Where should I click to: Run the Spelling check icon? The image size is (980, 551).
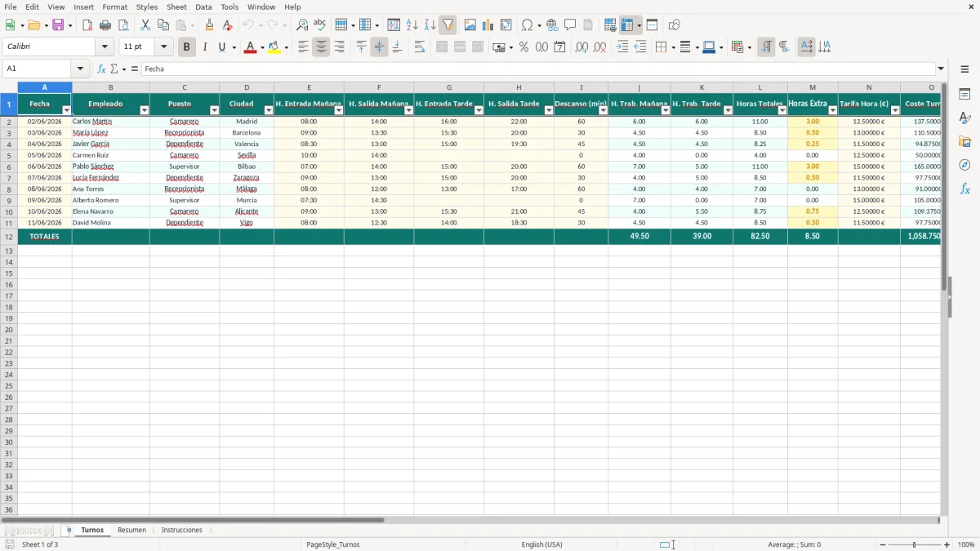[x=319, y=25]
